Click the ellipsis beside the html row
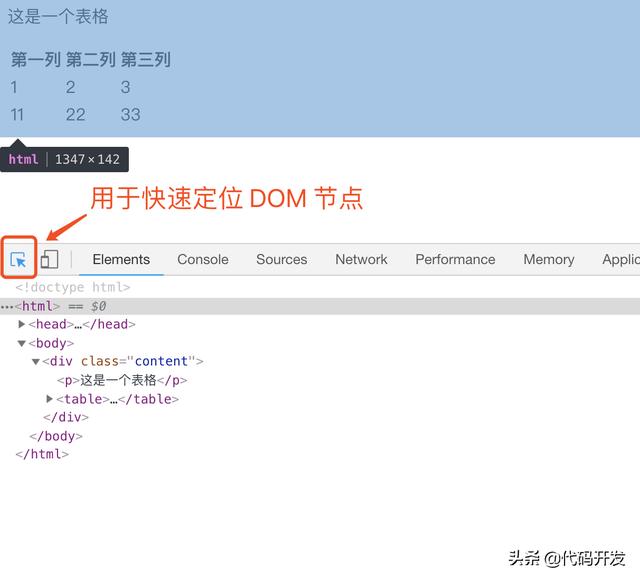 click(7, 307)
